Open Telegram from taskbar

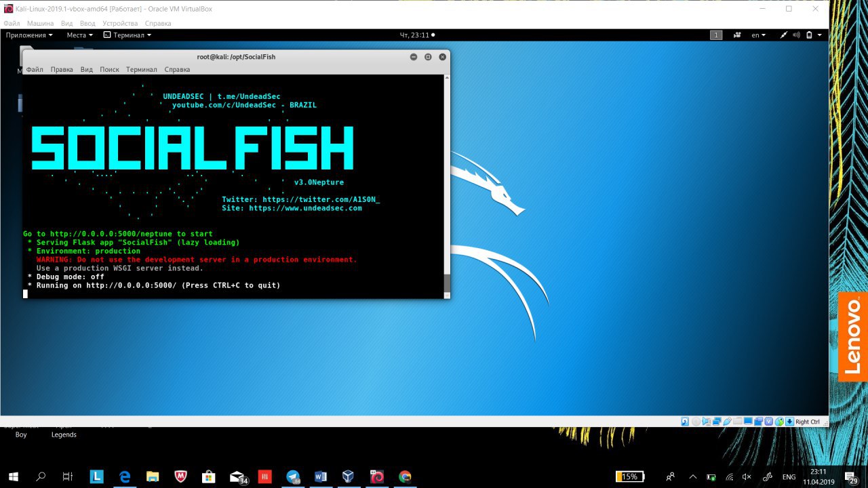click(293, 476)
